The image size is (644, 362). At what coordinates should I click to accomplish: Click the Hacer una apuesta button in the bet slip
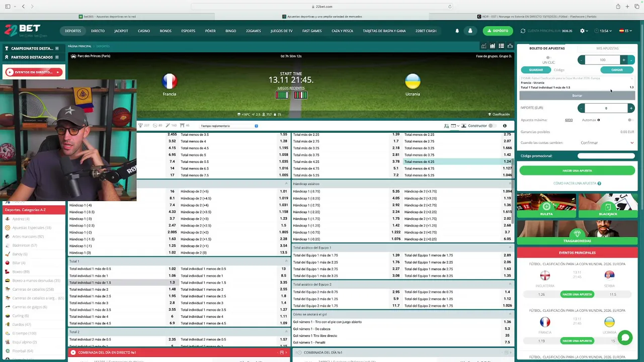(x=577, y=170)
